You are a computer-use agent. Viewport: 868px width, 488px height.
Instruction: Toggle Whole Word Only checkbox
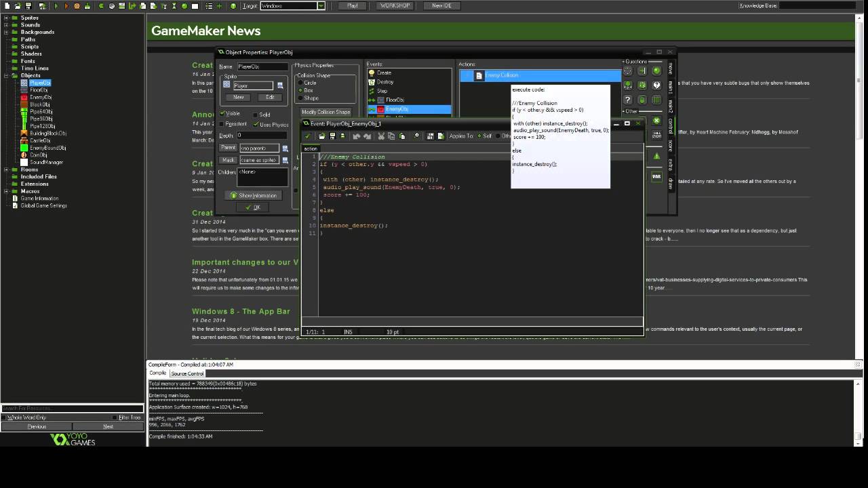coord(4,418)
